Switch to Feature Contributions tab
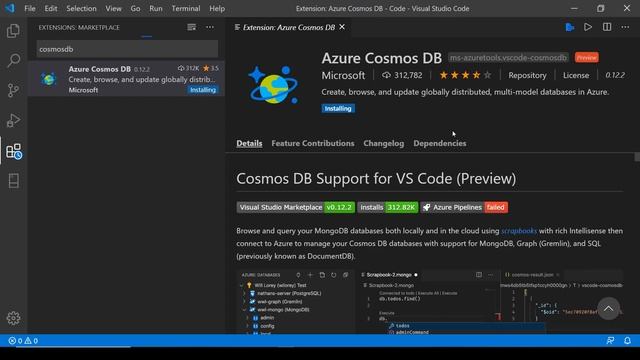640x360 pixels. pos(313,143)
